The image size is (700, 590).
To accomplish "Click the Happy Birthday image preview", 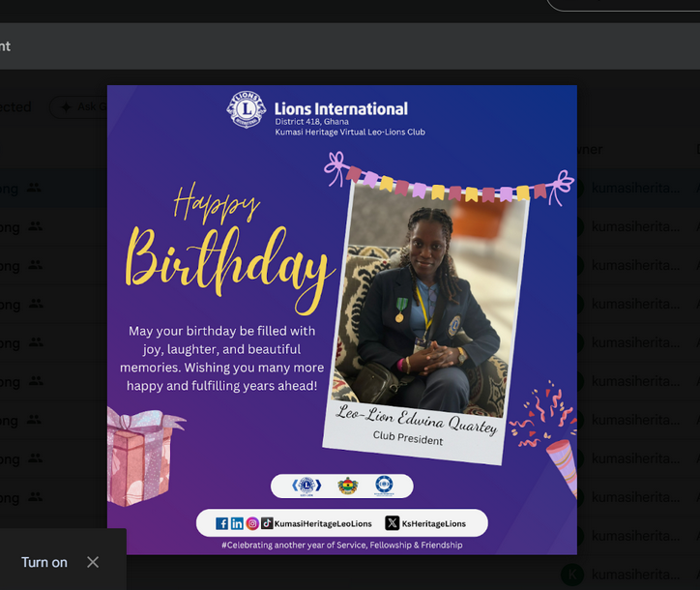I will (x=342, y=320).
